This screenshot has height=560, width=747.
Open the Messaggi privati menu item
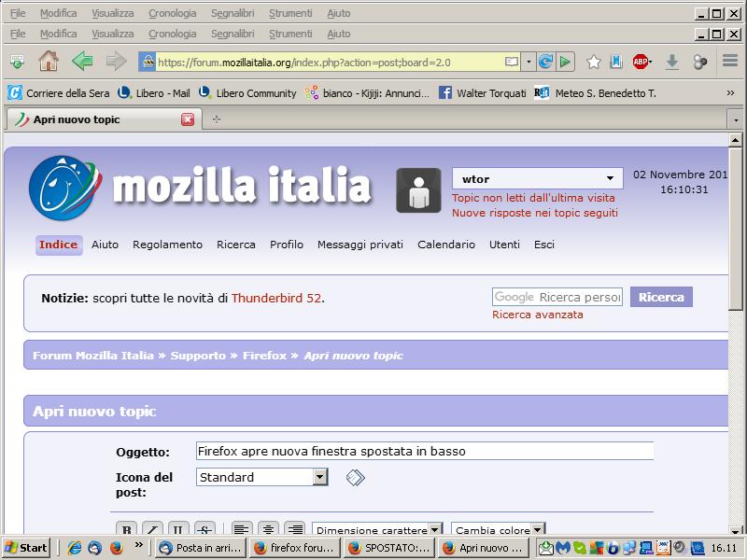(x=360, y=245)
